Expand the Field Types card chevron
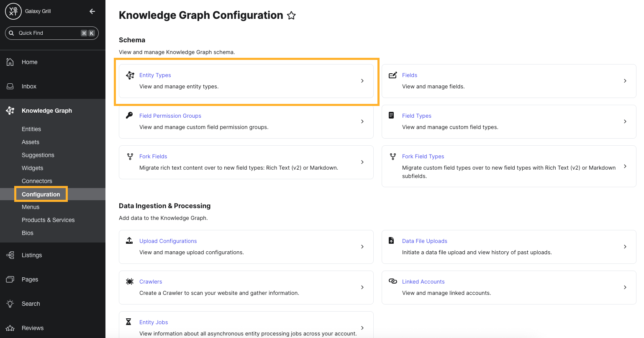The width and height of the screenshot is (644, 338). point(625,121)
